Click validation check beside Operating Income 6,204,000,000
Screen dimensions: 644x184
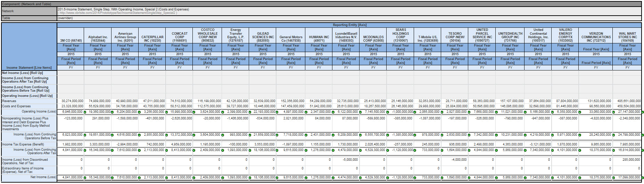[x=139, y=112]
